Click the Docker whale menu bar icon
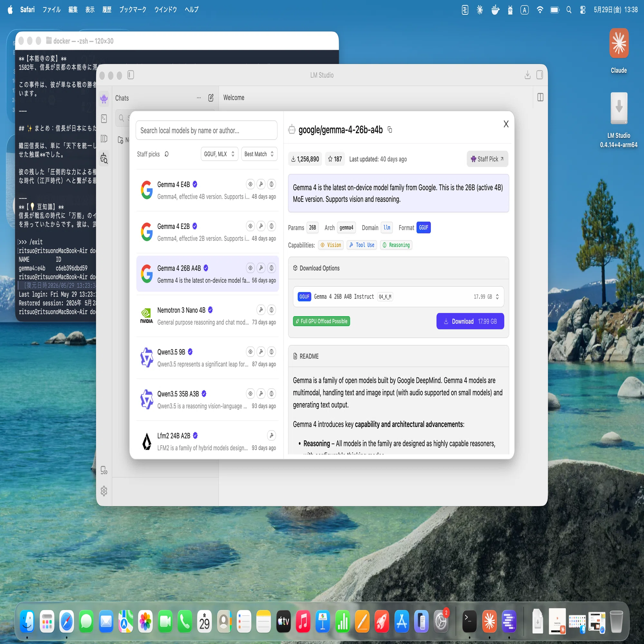 (x=495, y=10)
